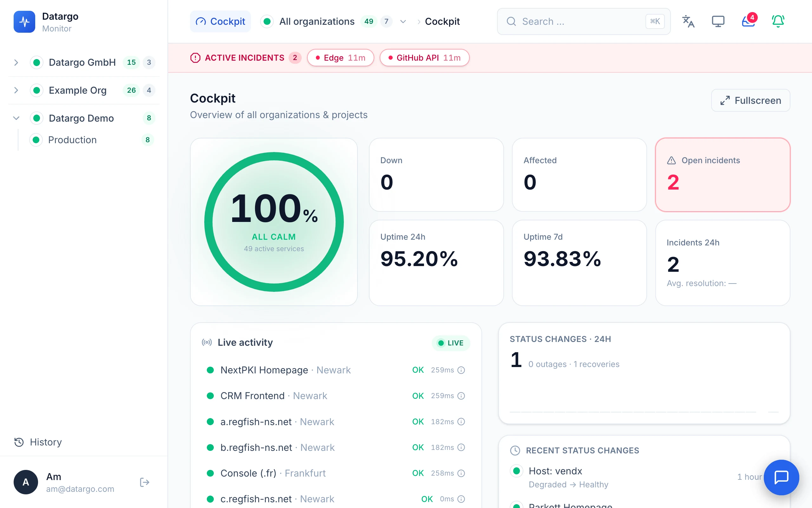Click the logout icon beside Am
The height and width of the screenshot is (508, 812).
click(x=144, y=483)
